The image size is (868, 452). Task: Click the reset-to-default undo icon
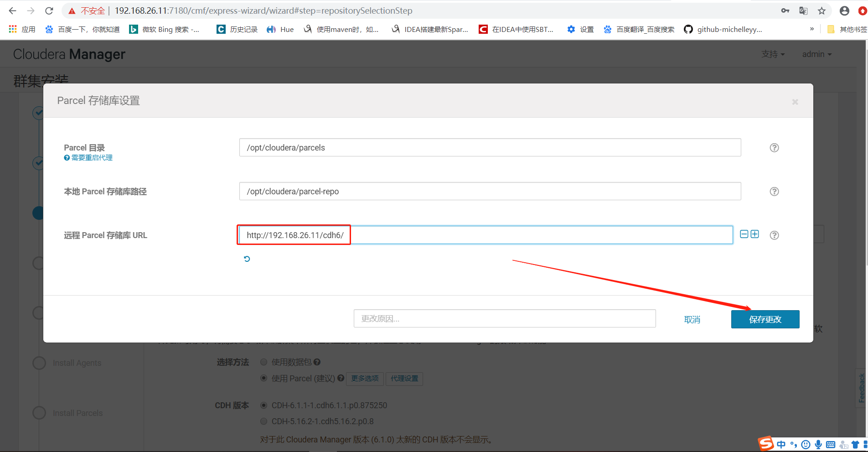coord(247,259)
